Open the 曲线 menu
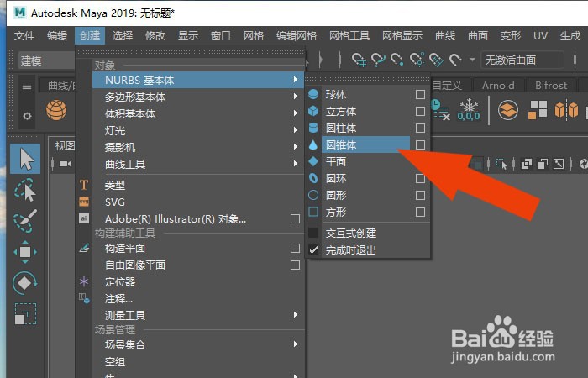This screenshot has height=378, width=588. click(445, 35)
